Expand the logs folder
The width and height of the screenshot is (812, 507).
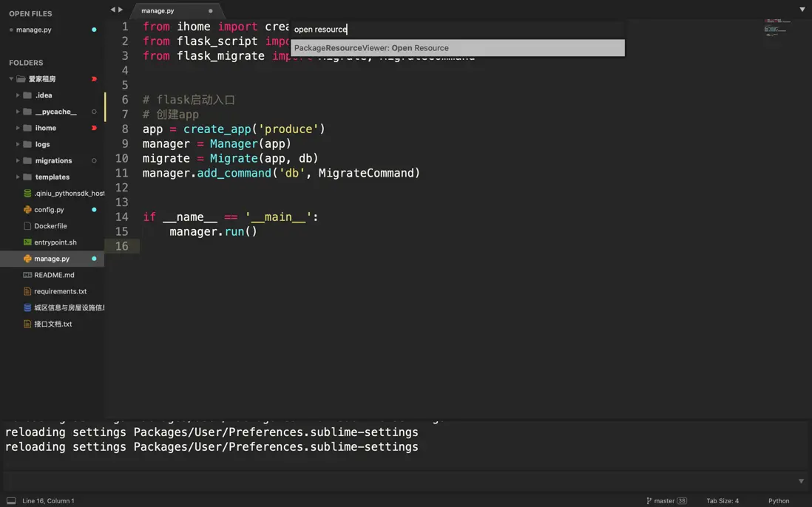point(18,144)
